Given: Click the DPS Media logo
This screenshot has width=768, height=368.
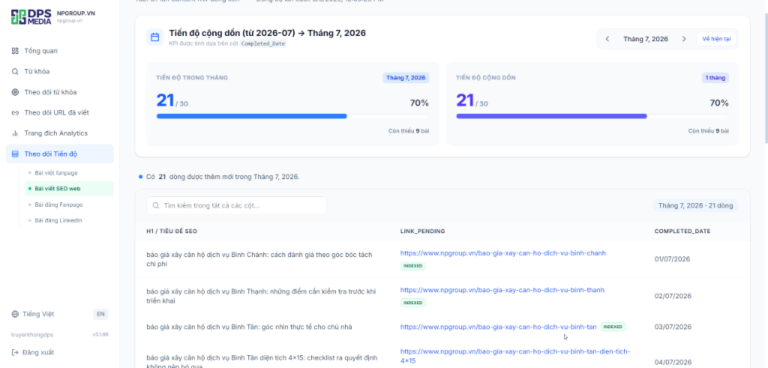Looking at the screenshot, I should click(x=31, y=16).
